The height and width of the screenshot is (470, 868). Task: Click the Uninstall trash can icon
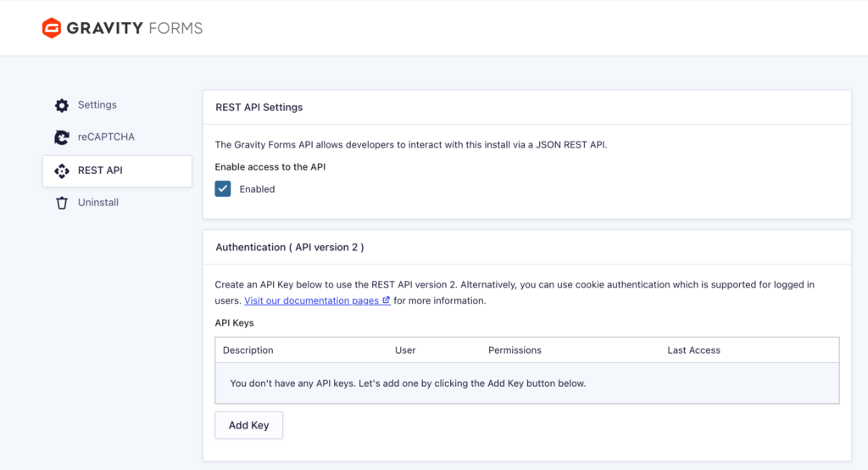[61, 203]
